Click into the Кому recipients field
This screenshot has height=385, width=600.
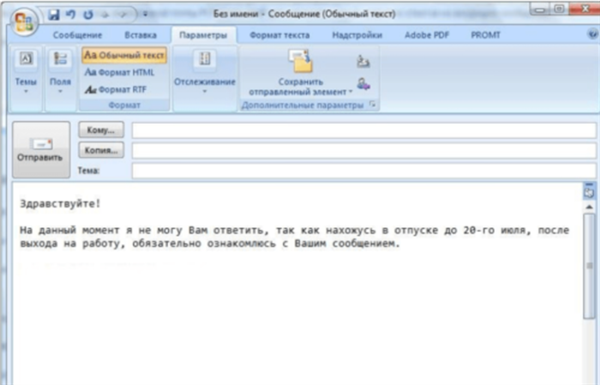pos(364,131)
